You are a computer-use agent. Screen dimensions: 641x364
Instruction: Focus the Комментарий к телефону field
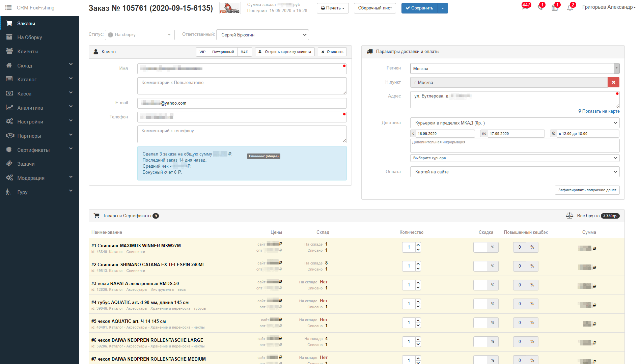click(242, 134)
